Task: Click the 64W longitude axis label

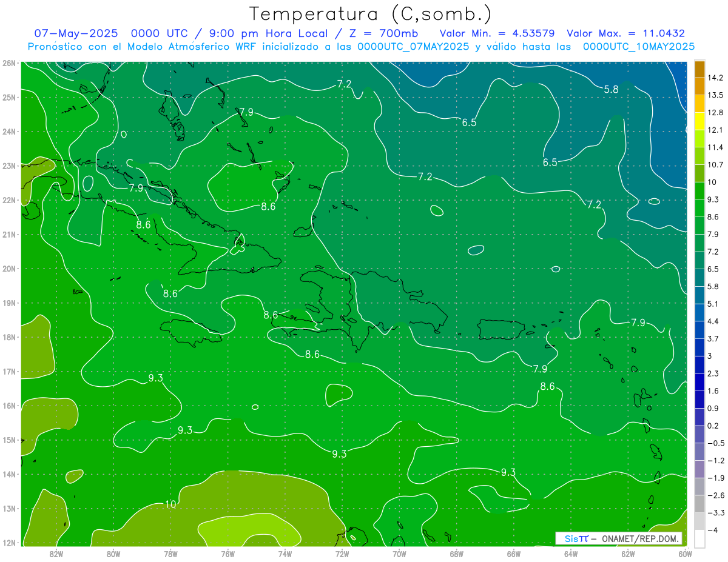Action: click(571, 554)
